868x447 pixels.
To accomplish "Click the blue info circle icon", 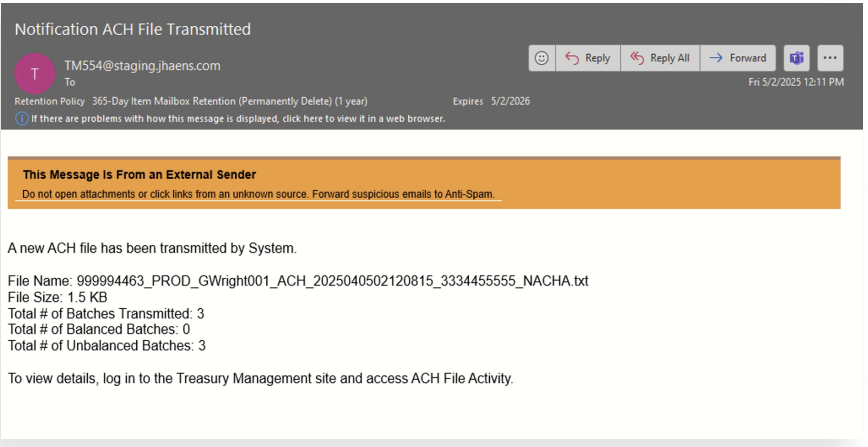I will 21,119.
